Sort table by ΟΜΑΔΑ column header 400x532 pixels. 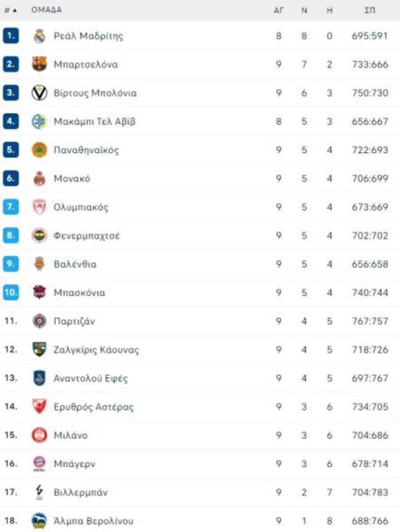(47, 10)
